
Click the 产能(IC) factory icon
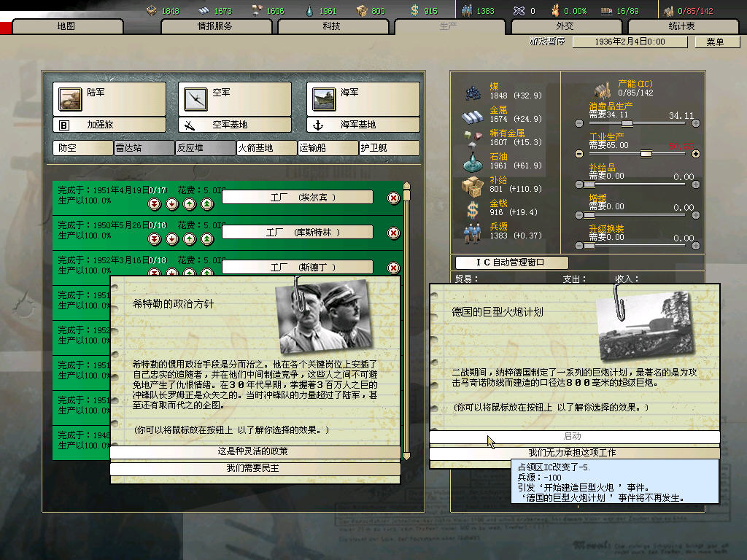click(603, 90)
